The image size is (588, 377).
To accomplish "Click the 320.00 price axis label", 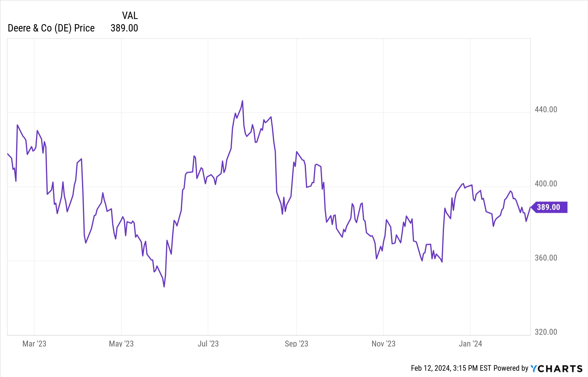I will (x=546, y=332).
